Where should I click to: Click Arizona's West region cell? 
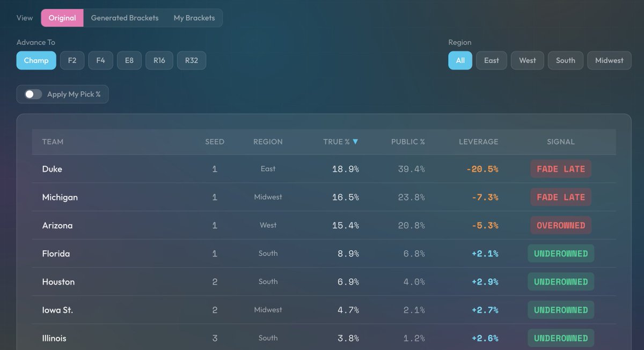268,226
